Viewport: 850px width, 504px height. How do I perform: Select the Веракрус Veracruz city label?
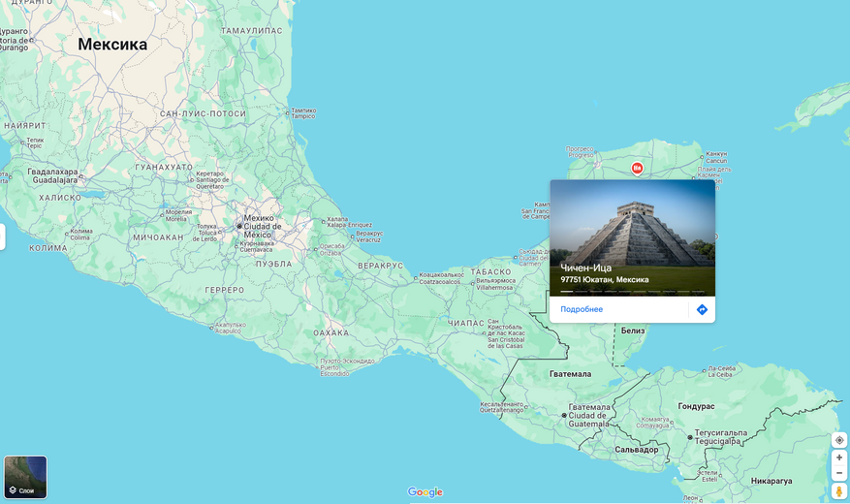click(x=369, y=236)
